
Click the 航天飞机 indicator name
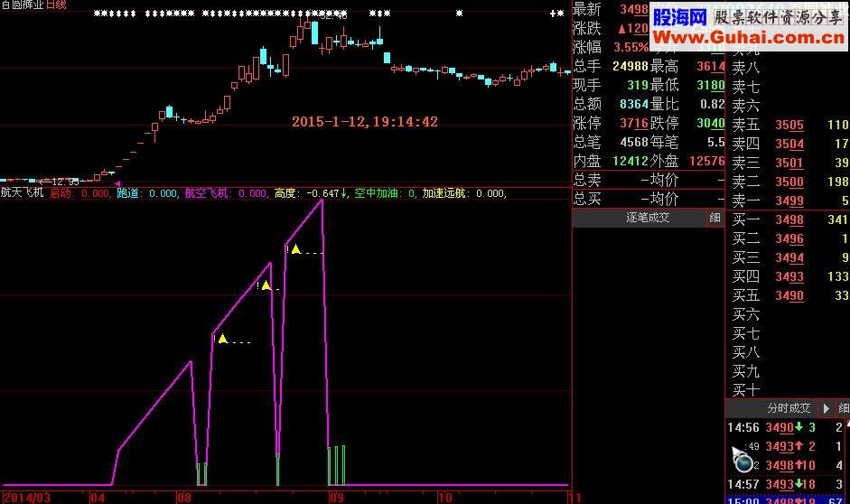click(23, 193)
